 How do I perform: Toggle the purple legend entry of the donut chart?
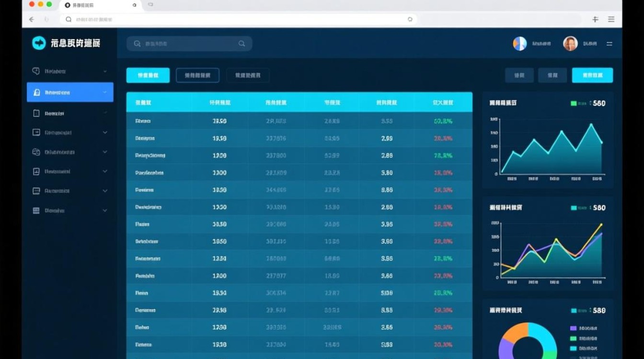pyautogui.click(x=573, y=328)
